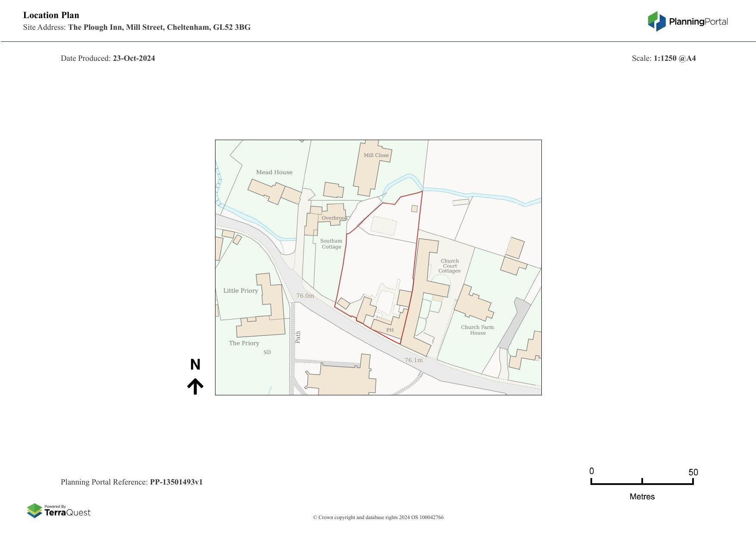Click the PH label on the map
This screenshot has width=756, height=535.
click(390, 330)
